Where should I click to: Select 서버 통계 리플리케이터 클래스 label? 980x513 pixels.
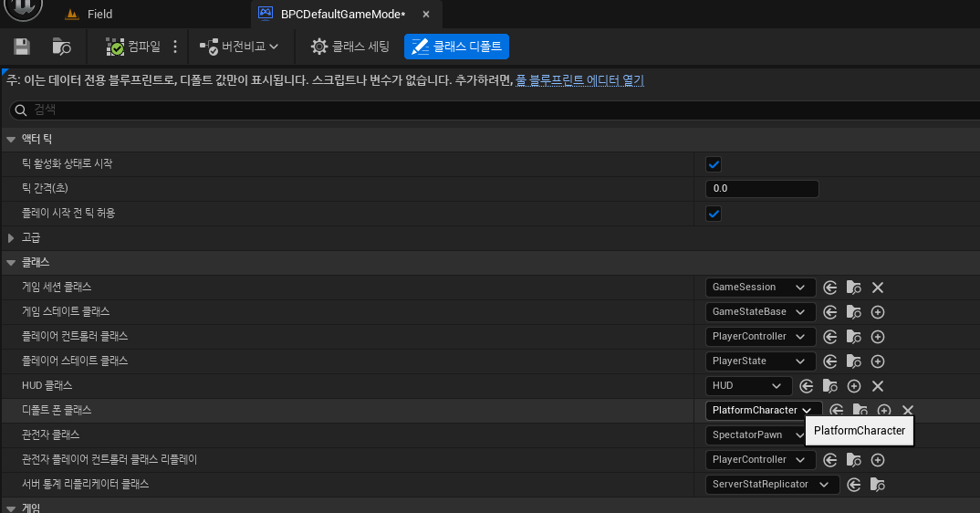86,484
